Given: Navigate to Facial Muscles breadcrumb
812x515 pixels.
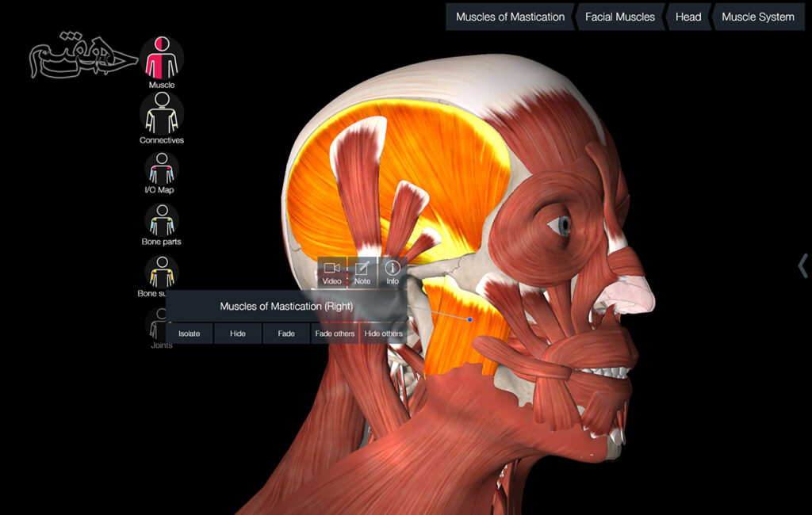Looking at the screenshot, I should pyautogui.click(x=620, y=17).
